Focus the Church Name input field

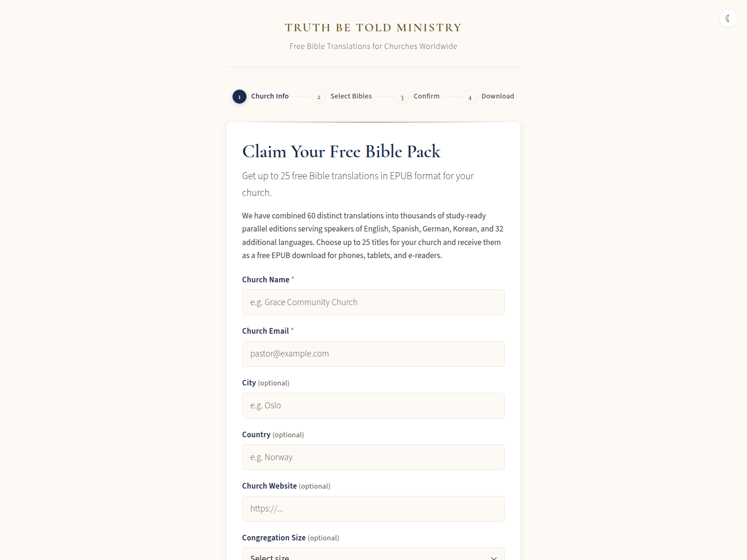click(373, 302)
